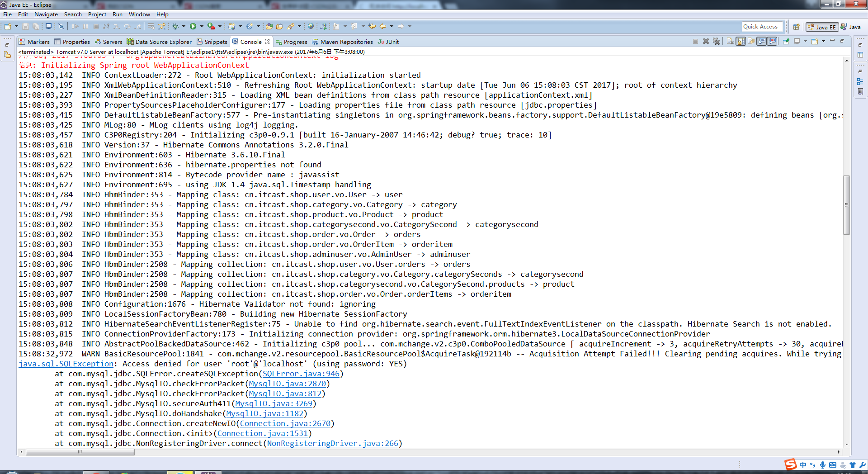The image size is (868, 474).
Task: Open MysqlIO.java:3269 stack trace link
Action: coord(274,403)
